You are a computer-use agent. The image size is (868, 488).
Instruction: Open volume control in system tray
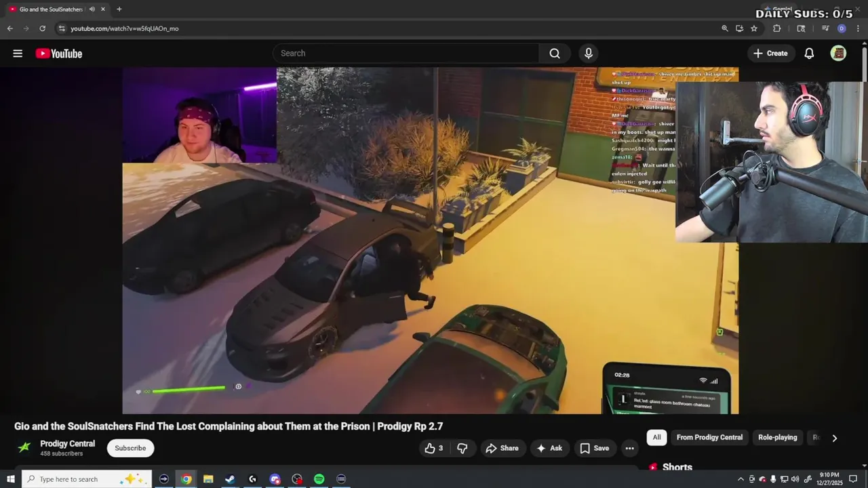[795, 479]
